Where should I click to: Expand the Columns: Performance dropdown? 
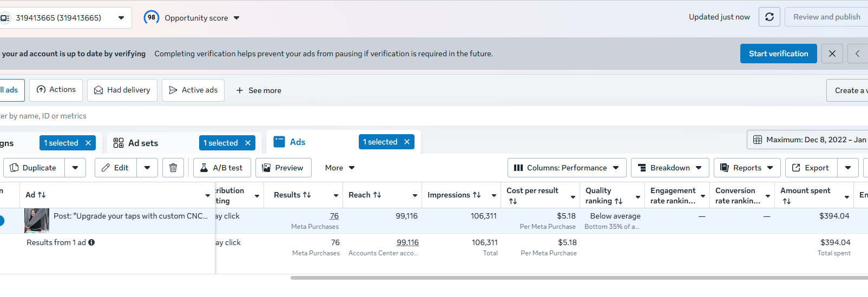click(567, 168)
